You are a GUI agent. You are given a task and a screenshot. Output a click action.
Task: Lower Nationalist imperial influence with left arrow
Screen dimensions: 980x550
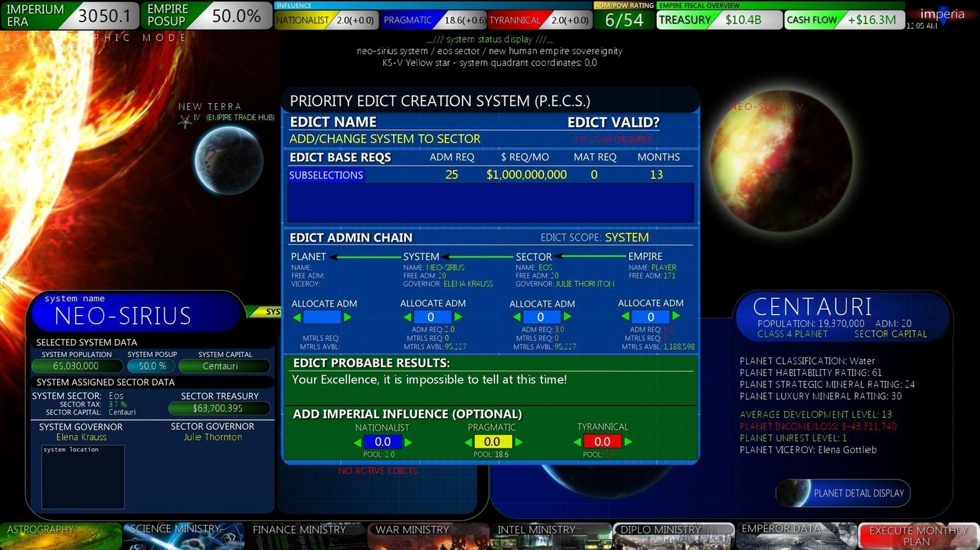[x=357, y=442]
